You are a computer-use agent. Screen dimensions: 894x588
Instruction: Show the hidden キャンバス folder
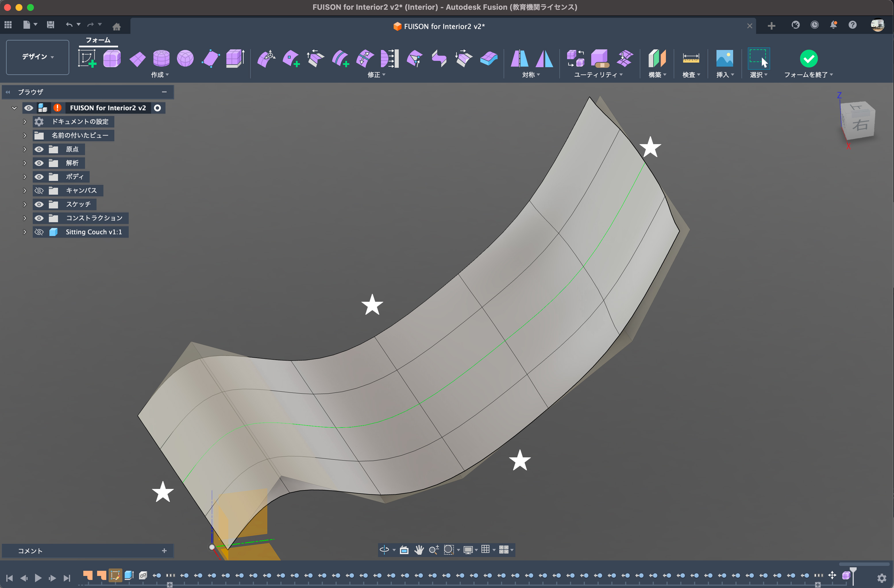click(39, 191)
